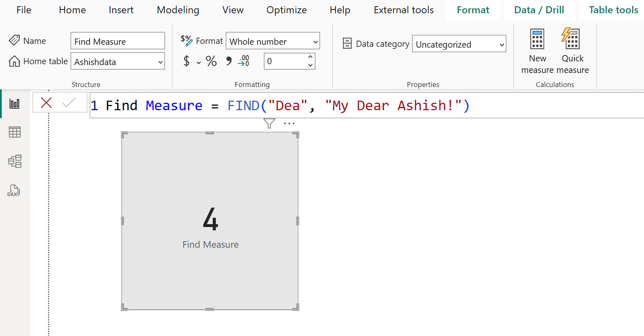The image size is (644, 336).
Task: Select the Report view icon
Action: [x=14, y=103]
